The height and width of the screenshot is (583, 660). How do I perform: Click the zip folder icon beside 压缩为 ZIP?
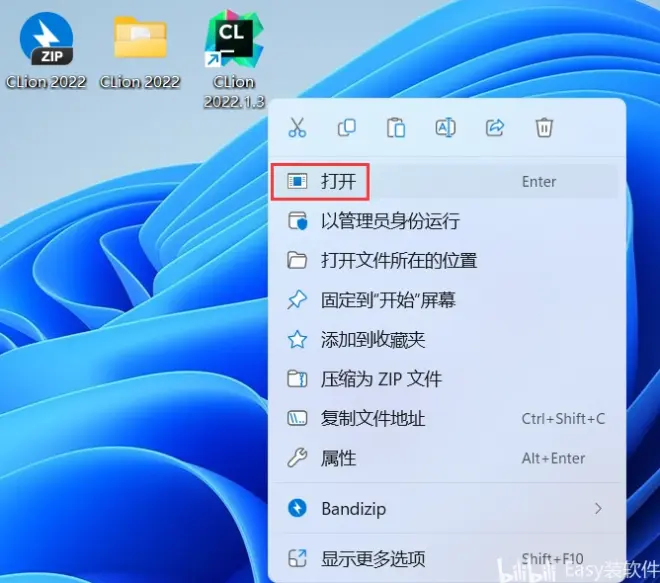[x=297, y=379]
